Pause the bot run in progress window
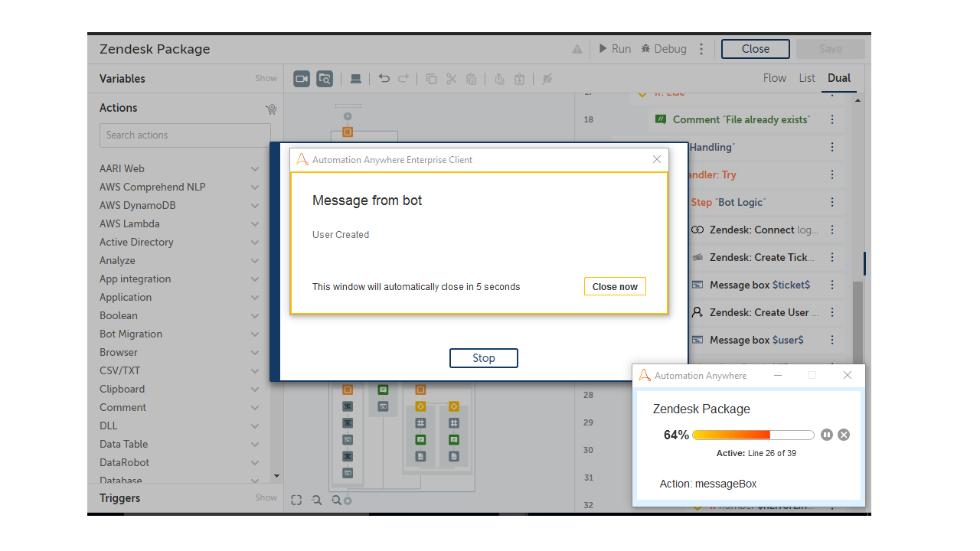 coord(827,435)
